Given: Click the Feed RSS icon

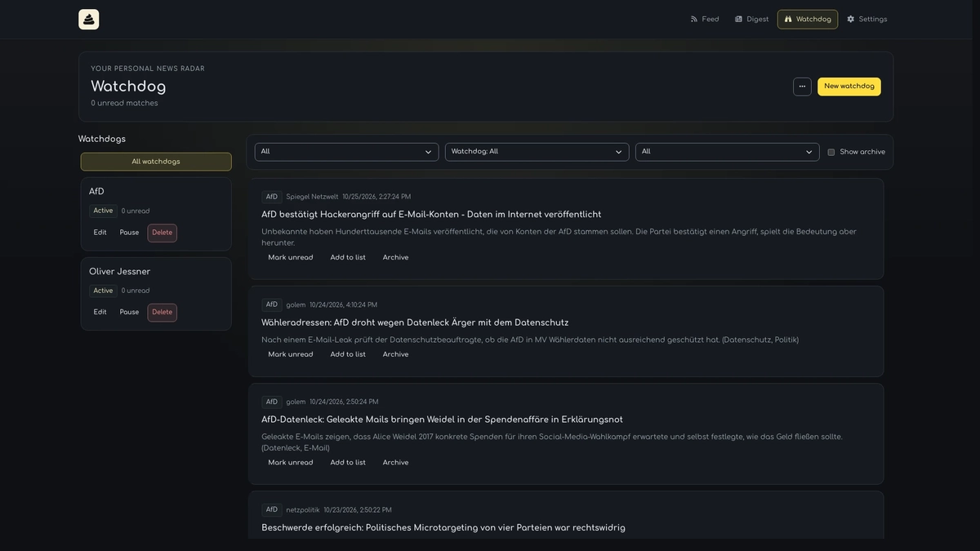Looking at the screenshot, I should [694, 20].
